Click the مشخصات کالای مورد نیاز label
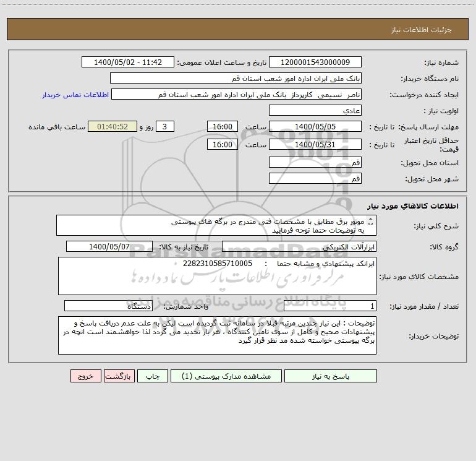476x461 pixels. point(419,277)
